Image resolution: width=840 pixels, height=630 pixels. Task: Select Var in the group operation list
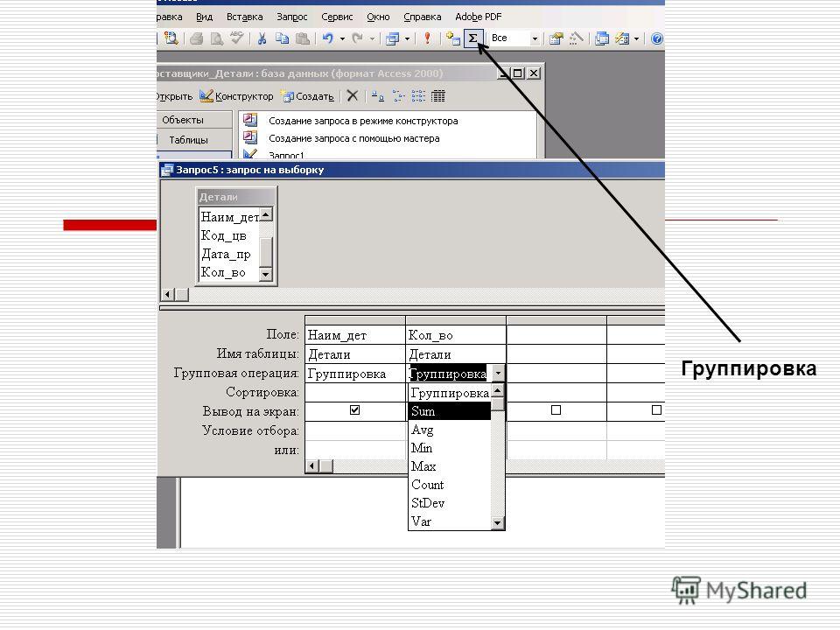point(450,521)
